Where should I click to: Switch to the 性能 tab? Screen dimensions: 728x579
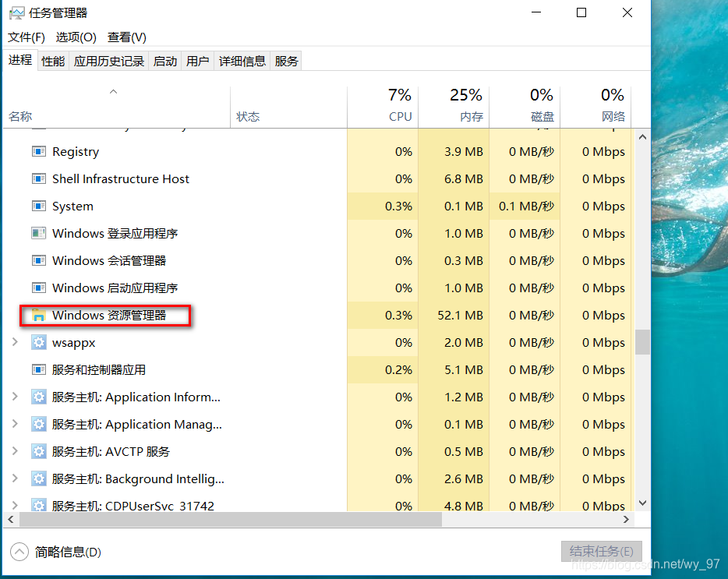(53, 62)
